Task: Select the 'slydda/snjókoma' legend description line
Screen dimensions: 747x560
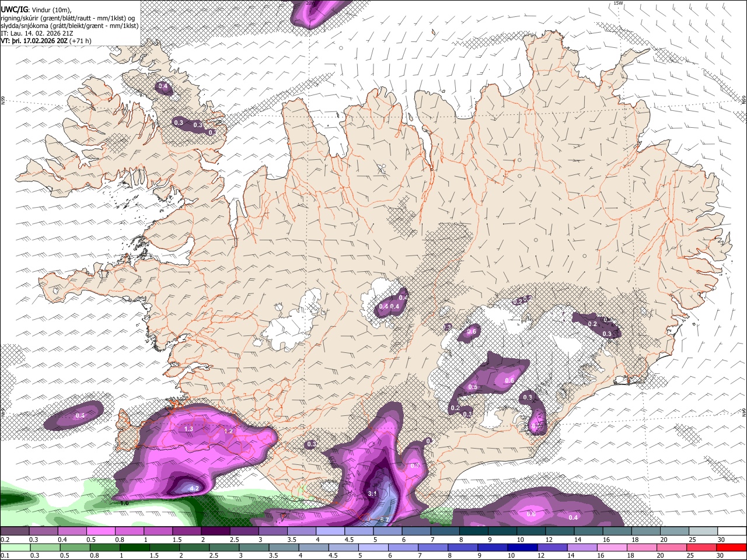Action: pyautogui.click(x=69, y=26)
